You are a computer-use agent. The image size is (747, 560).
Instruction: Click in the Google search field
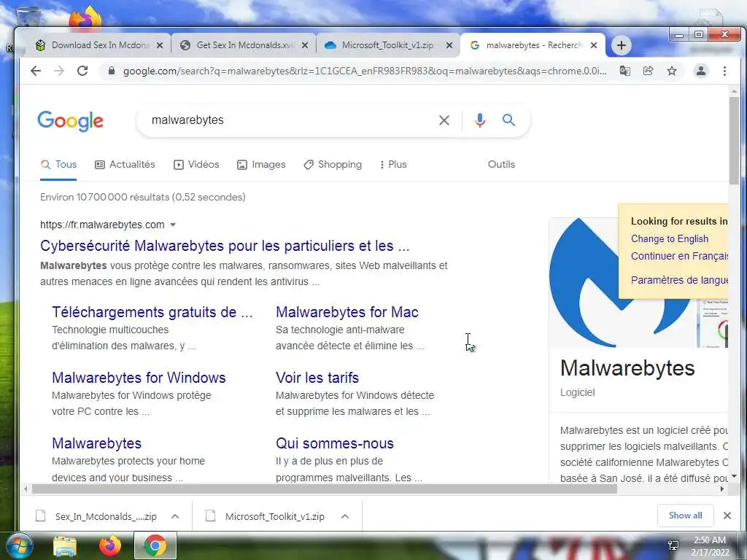coord(290,120)
